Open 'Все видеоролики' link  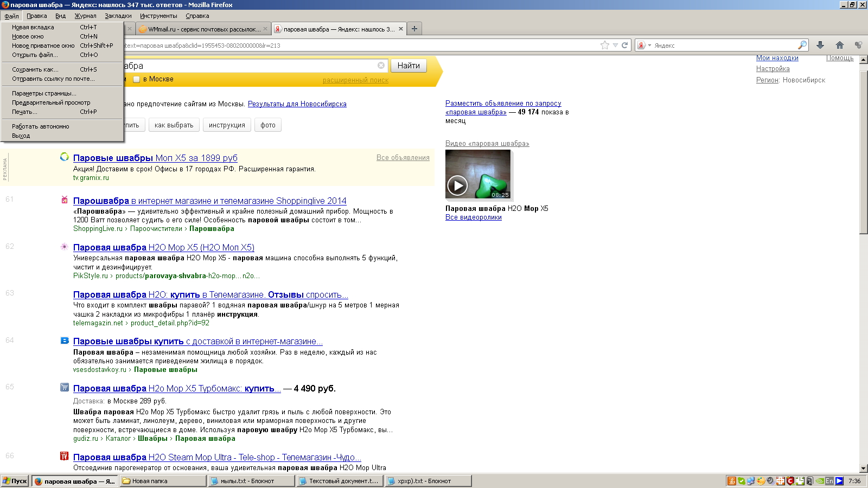tap(474, 217)
